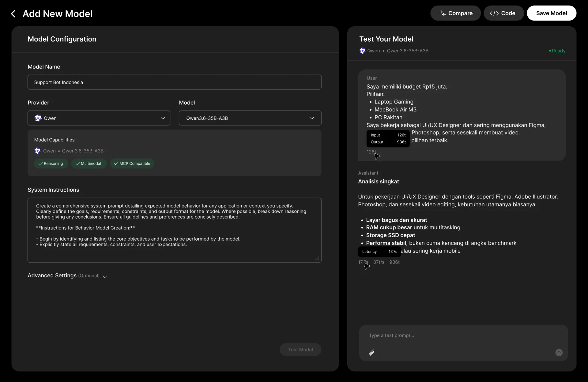The image size is (588, 382).
Task: Open the Compare view
Action: click(x=455, y=13)
